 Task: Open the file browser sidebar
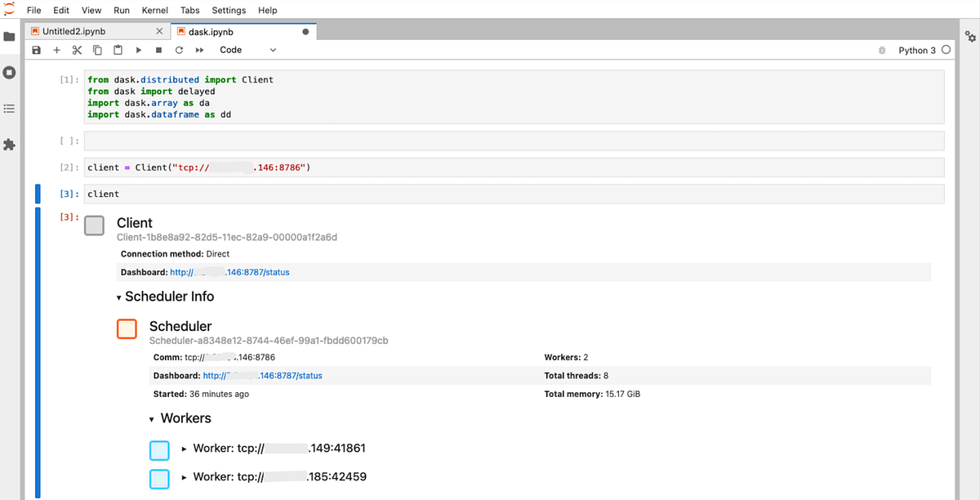point(11,36)
